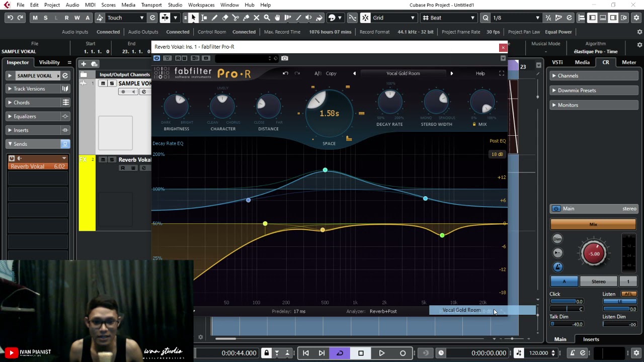
Task: Click the Reverb+Post analyzer setting
Action: coord(383,311)
